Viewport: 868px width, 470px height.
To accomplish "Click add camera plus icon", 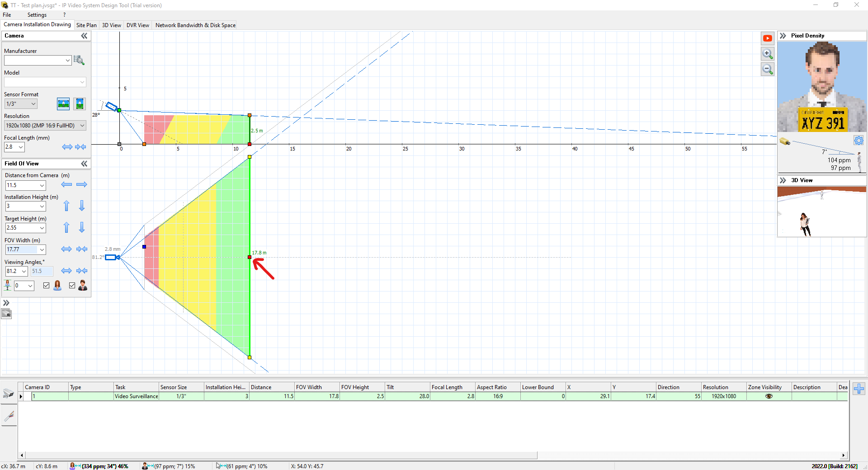I will 859,389.
